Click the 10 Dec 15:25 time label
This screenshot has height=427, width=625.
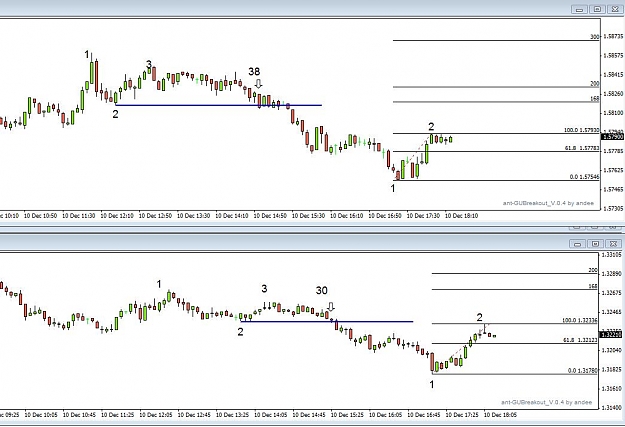[347, 415]
